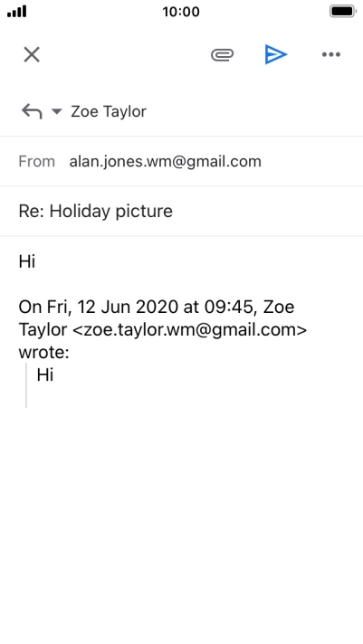Tap the From label

tap(36, 161)
